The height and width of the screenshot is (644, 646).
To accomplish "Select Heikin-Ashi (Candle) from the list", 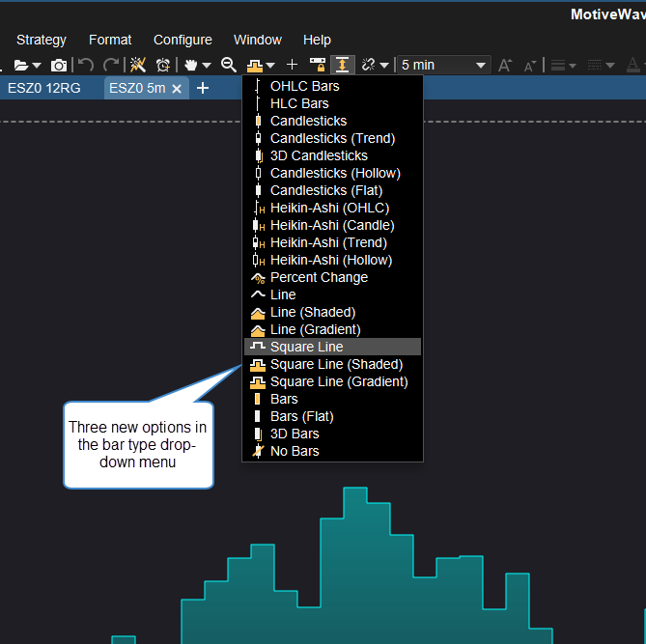I will tap(331, 225).
